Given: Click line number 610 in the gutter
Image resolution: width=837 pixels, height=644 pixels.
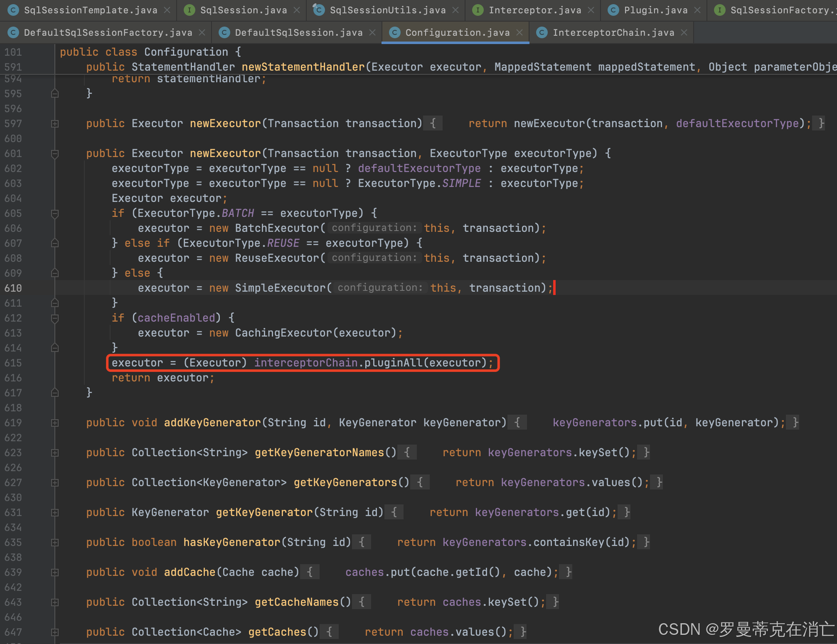Looking at the screenshot, I should point(13,288).
